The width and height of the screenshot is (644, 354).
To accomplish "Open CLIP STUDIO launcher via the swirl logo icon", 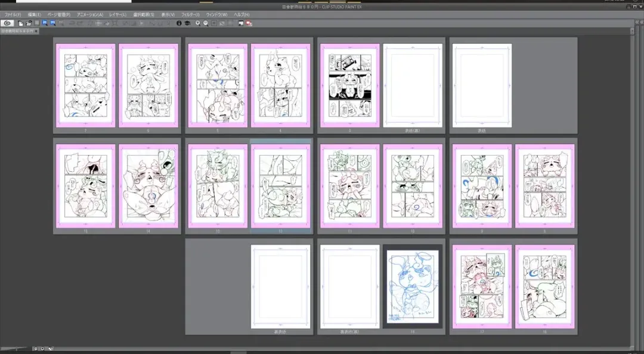I will pyautogui.click(x=8, y=23).
